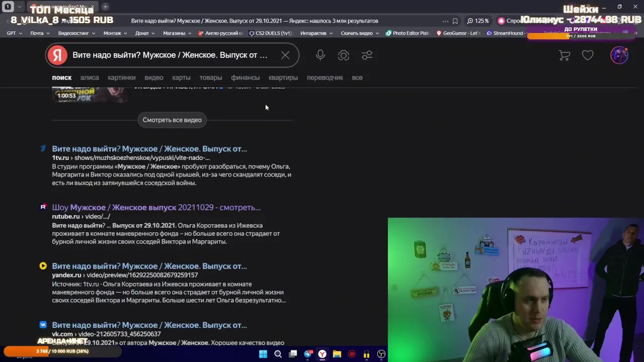The height and width of the screenshot is (362, 644).
Task: Open Task View on the taskbar
Action: pos(293,354)
